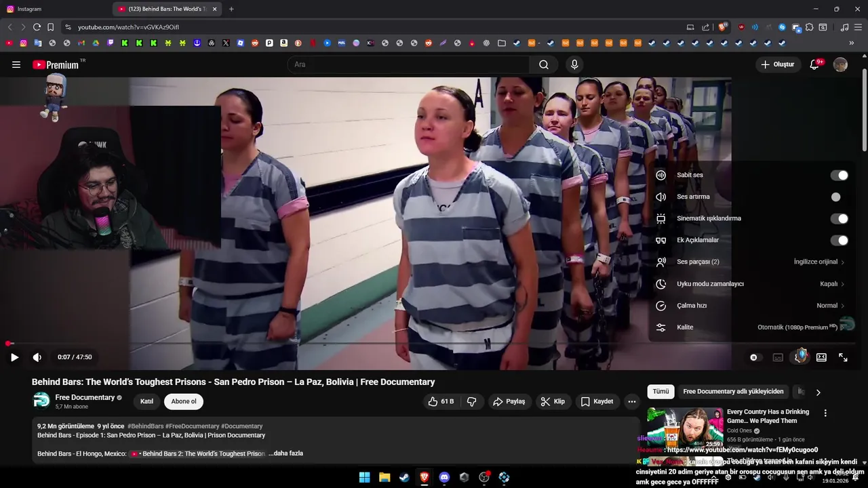868x488 pixels.
Task: Open the X bookmark in the bookmarks bar
Action: point(226,43)
